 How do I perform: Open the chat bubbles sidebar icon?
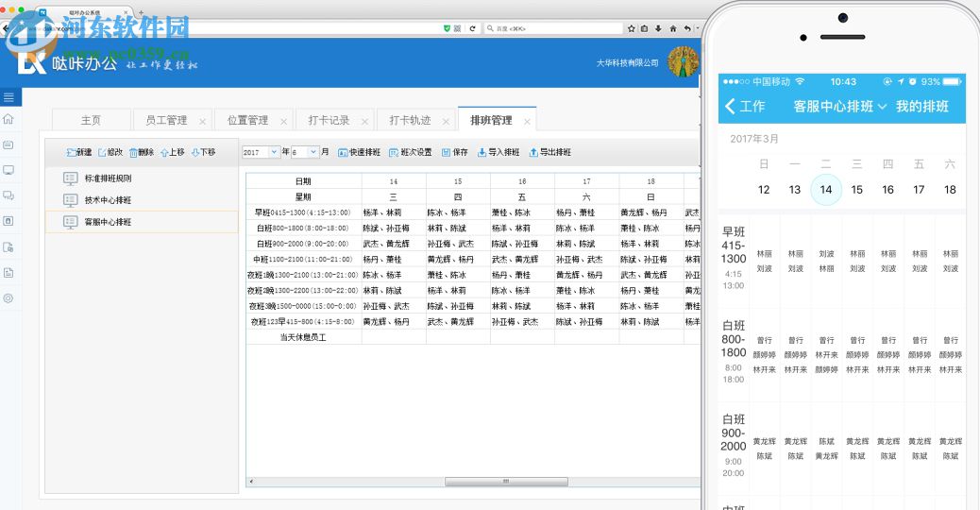point(8,195)
